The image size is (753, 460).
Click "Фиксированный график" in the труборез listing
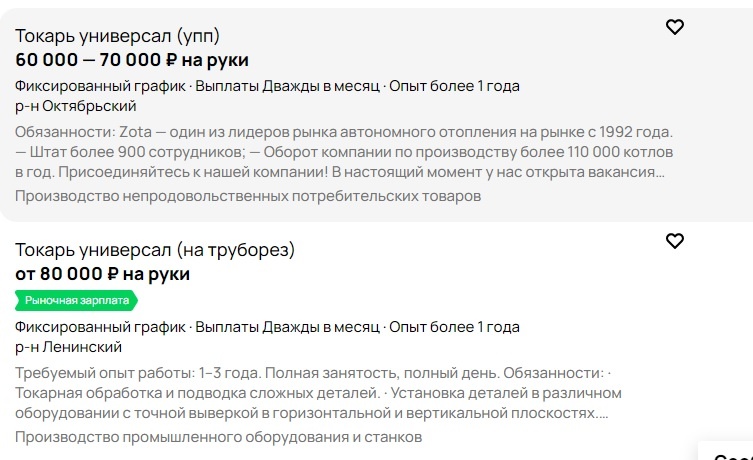tap(101, 327)
